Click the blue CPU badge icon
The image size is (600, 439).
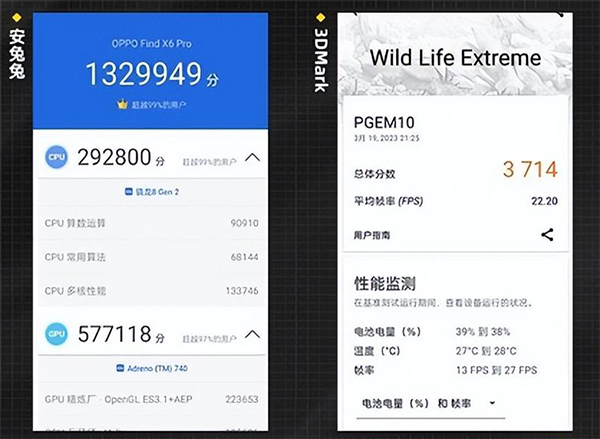(x=58, y=158)
